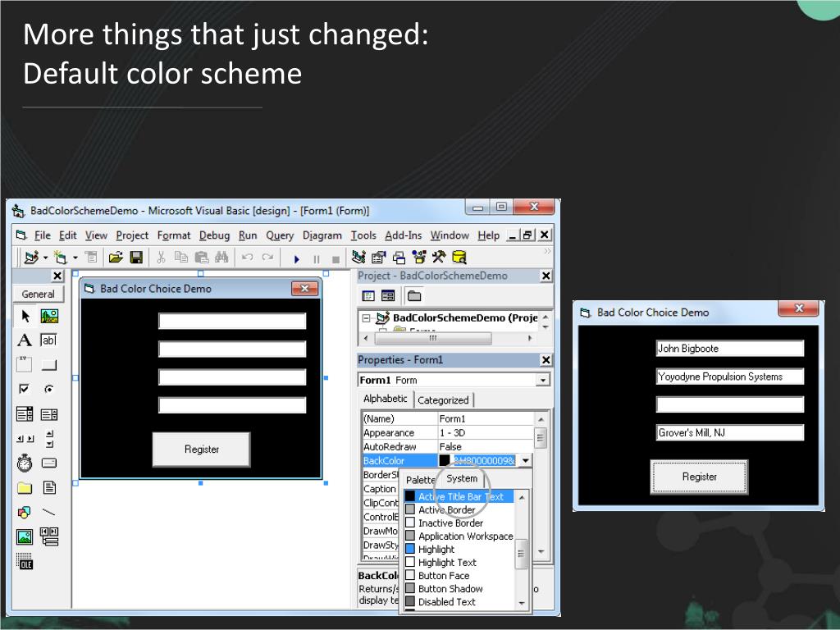The height and width of the screenshot is (630, 840).
Task: Open the File menu
Action: [x=43, y=235]
